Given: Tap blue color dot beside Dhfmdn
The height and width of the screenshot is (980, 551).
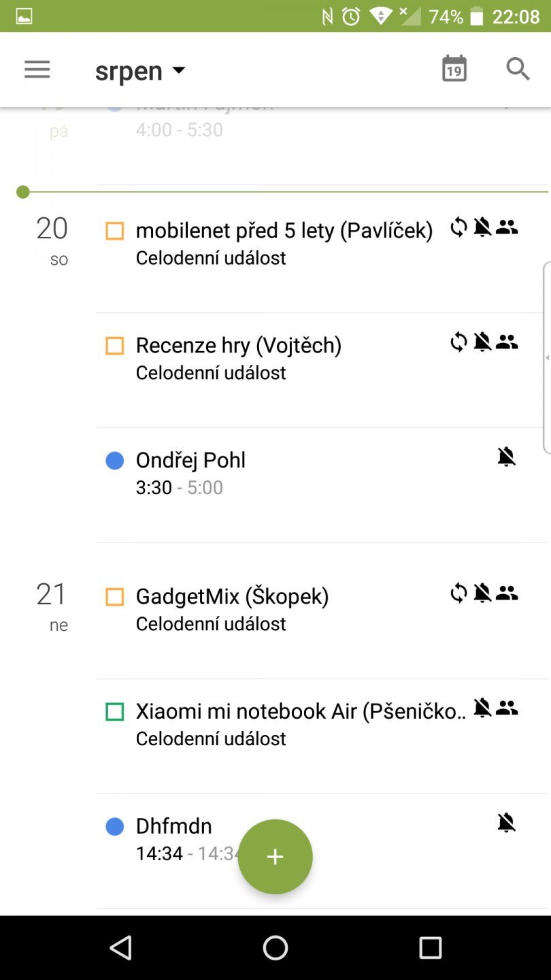Looking at the screenshot, I should 115,826.
